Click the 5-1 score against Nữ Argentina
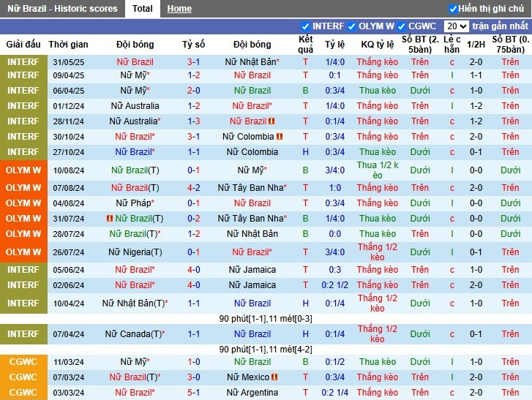 193,393
